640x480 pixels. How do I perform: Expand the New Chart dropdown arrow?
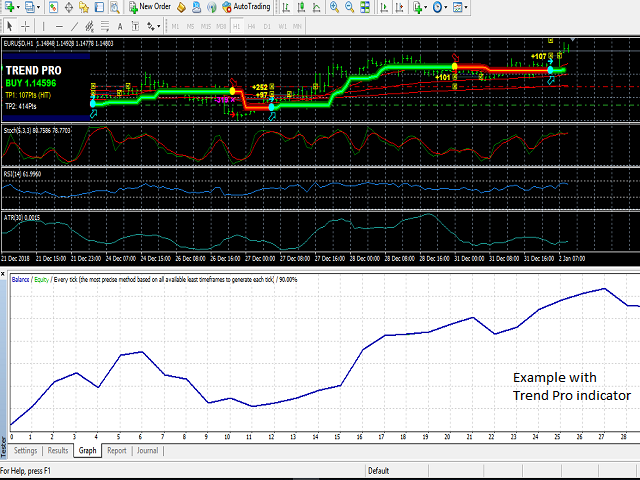[x=18, y=7]
